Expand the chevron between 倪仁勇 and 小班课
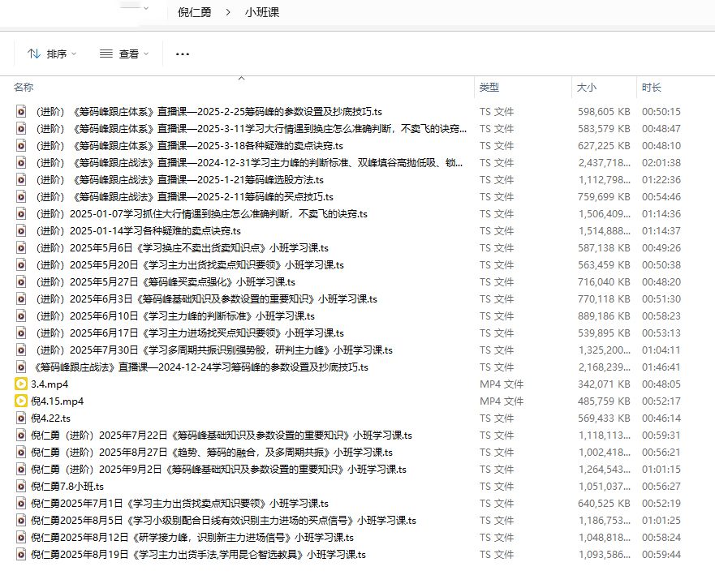 pyautogui.click(x=228, y=12)
